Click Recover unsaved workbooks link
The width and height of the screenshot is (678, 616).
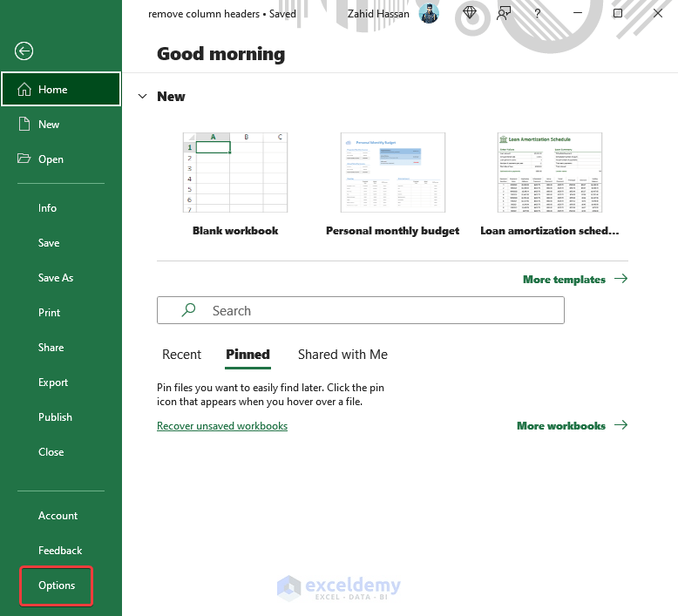[x=222, y=426]
